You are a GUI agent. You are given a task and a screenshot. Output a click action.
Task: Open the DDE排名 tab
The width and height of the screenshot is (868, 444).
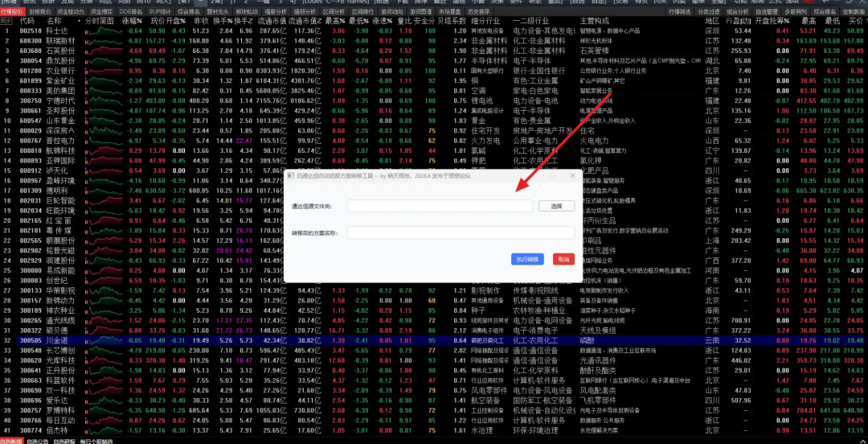pos(131,11)
